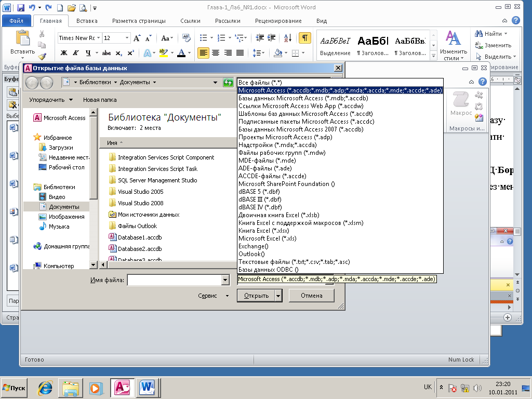
Task: Toggle strikethrough abc formatting
Action: point(106,53)
